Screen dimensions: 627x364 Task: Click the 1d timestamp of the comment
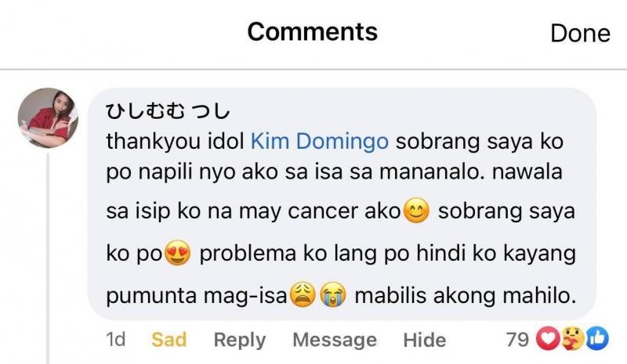pyautogui.click(x=115, y=340)
